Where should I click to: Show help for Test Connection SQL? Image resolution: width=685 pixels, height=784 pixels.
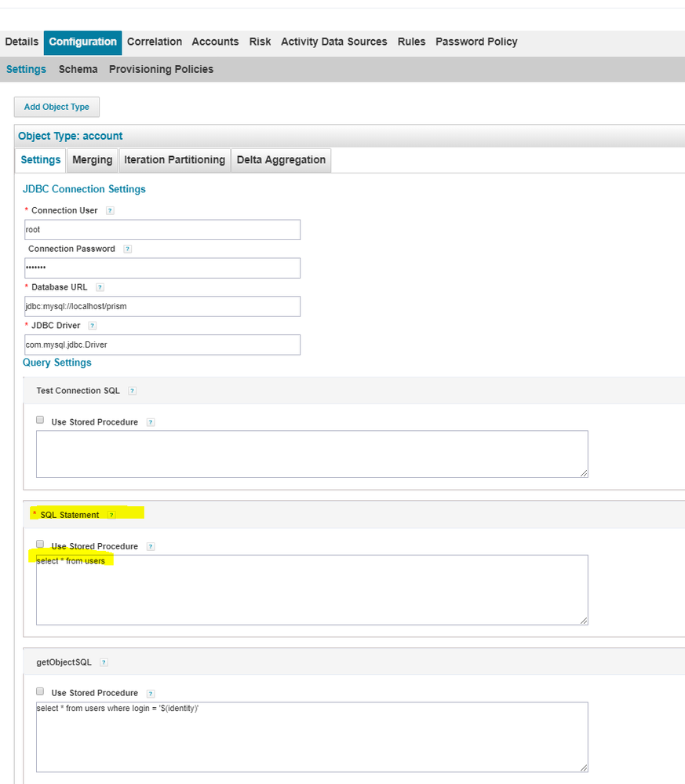(x=132, y=391)
